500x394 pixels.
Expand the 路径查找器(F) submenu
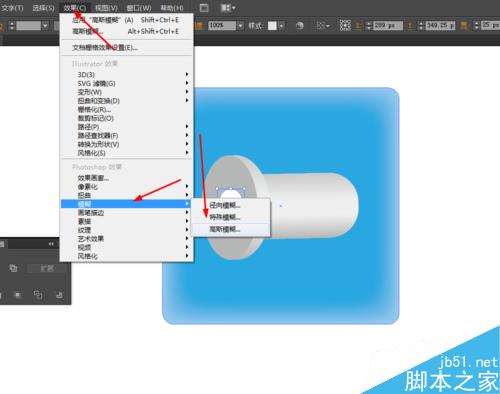pos(126,135)
